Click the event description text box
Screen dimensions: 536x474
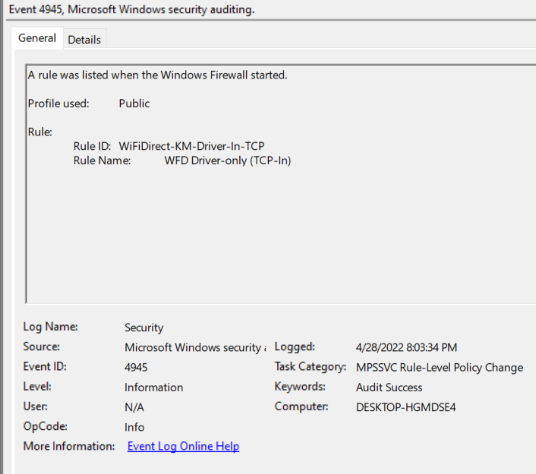click(281, 184)
